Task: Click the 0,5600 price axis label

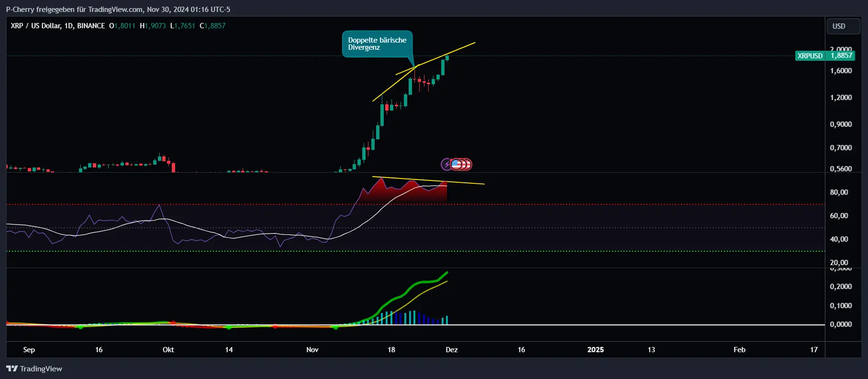Action: pos(841,169)
